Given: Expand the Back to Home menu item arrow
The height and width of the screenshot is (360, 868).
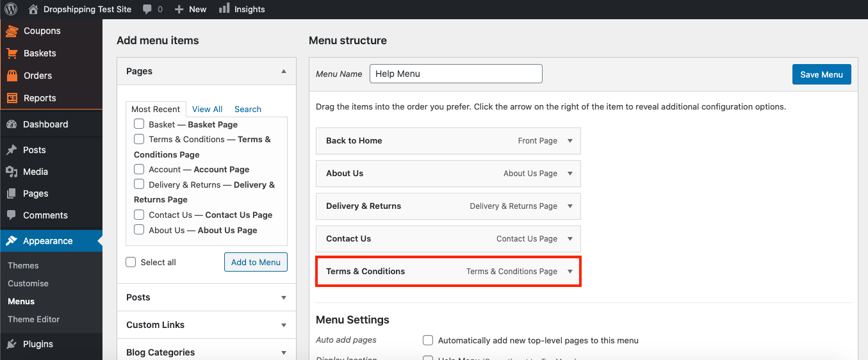Looking at the screenshot, I should [570, 141].
